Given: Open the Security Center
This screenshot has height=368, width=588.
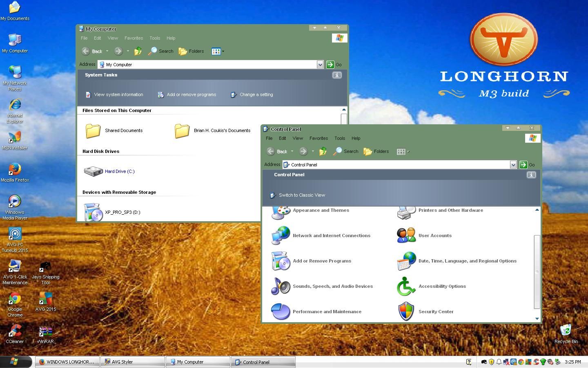Looking at the screenshot, I should [x=436, y=312].
